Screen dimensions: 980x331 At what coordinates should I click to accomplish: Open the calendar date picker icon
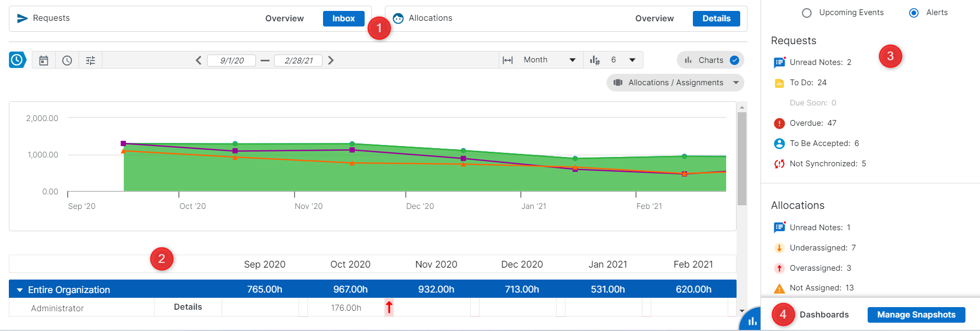[44, 60]
